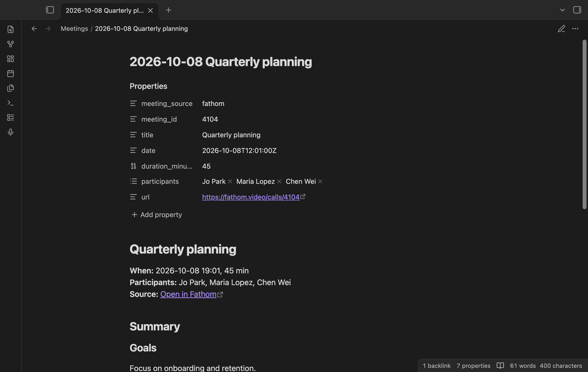This screenshot has height=372, width=588.
Task: Open more options three-dots menu
Action: click(x=575, y=28)
